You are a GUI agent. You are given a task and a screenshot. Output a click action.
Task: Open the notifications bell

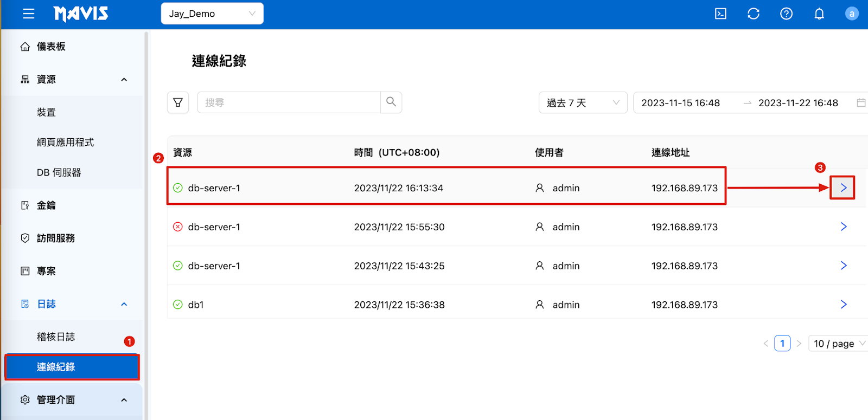[819, 14]
